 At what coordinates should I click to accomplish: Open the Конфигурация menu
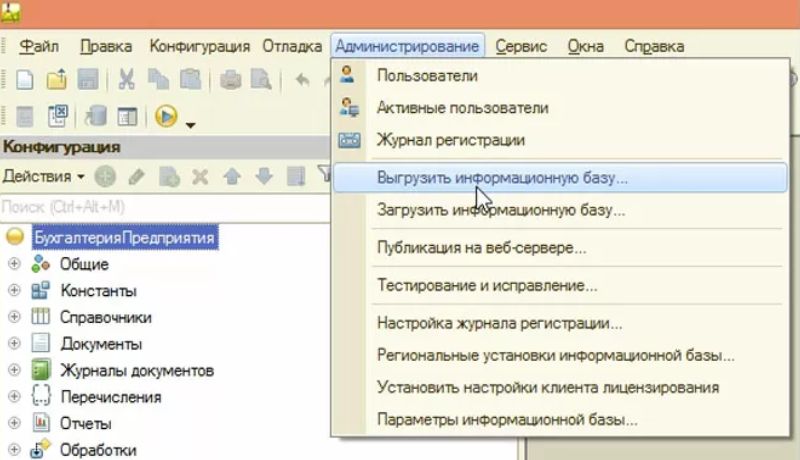pos(199,46)
